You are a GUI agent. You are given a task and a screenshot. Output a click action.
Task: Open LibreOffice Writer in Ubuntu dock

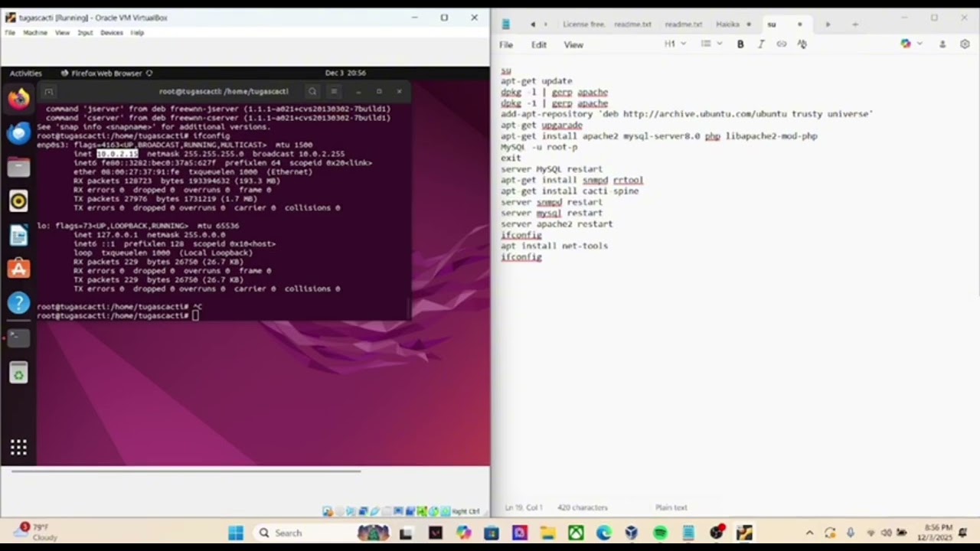tap(18, 235)
